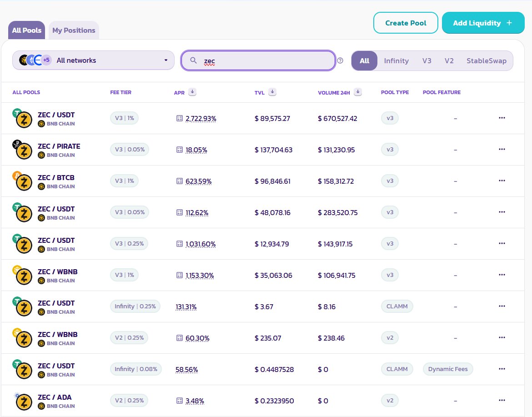The width and height of the screenshot is (532, 417).
Task: Click the $ 0.4487528 TVL value
Action: pos(274,370)
